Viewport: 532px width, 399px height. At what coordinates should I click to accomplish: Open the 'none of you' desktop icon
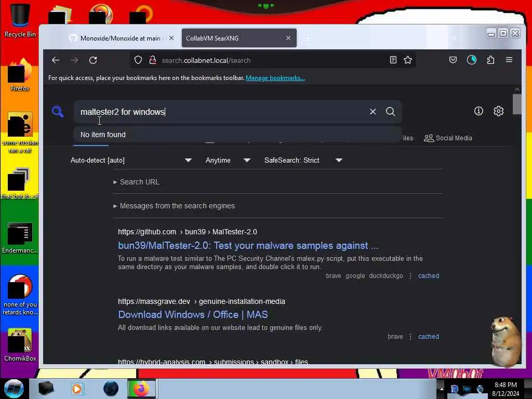20,295
